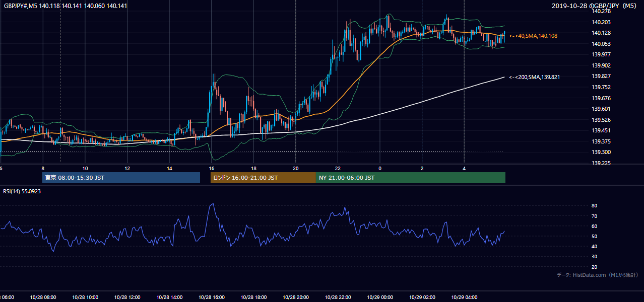Click the bottom date label 10/28 12:00
Viewport: 644px width, 302px height.
pos(127,297)
